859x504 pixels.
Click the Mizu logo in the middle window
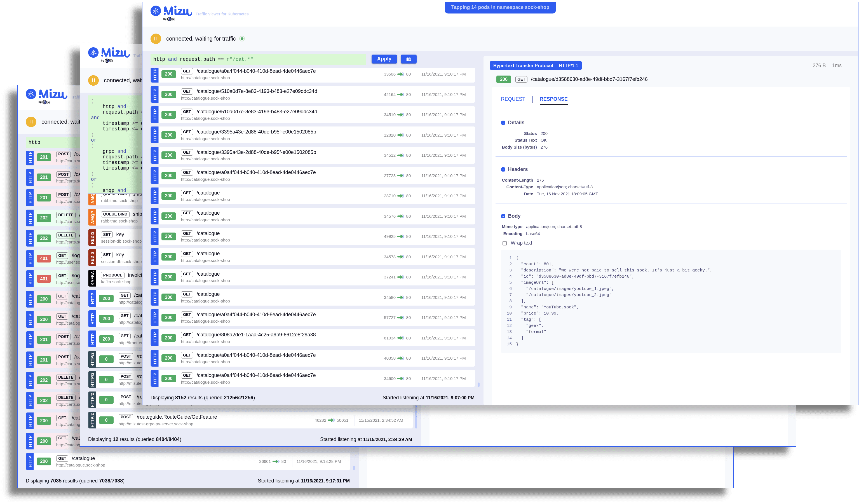pos(109,55)
